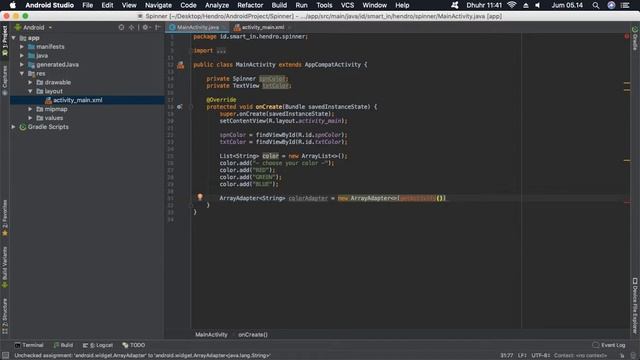Click the Spotlight search icon

[x=596, y=5]
